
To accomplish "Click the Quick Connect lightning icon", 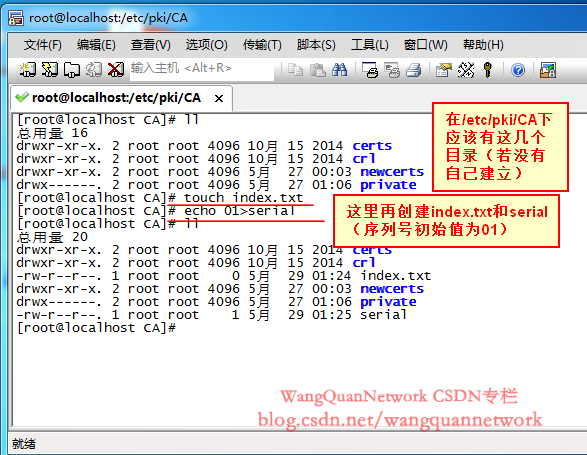I will (x=50, y=70).
